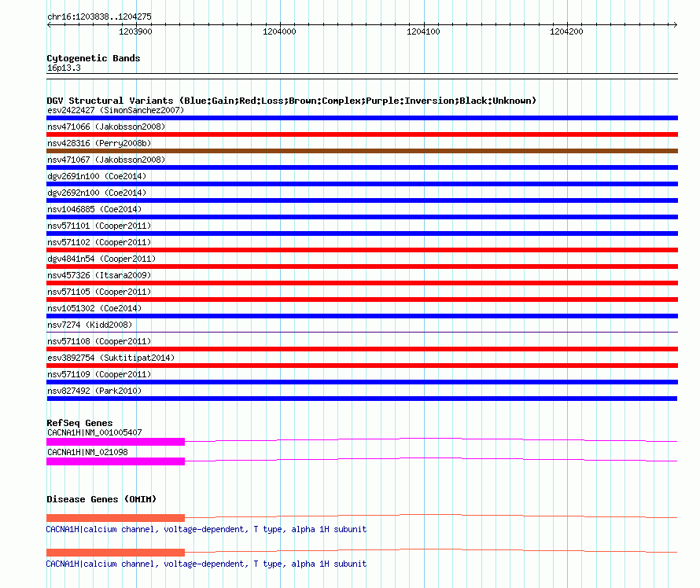
Task: Select the red bar under nsv457326
Action: [x=362, y=283]
